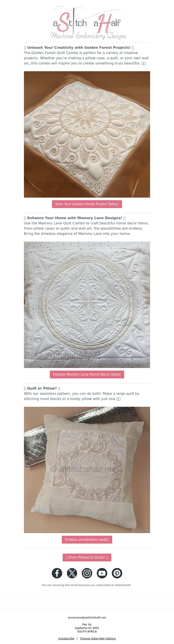Screen dimensions: 174x644
Task: Click the Unsubscribe link
Action: coord(66,638)
